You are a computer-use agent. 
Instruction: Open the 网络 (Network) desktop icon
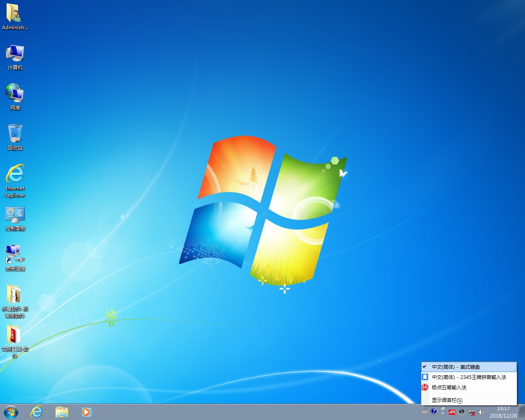[15, 94]
